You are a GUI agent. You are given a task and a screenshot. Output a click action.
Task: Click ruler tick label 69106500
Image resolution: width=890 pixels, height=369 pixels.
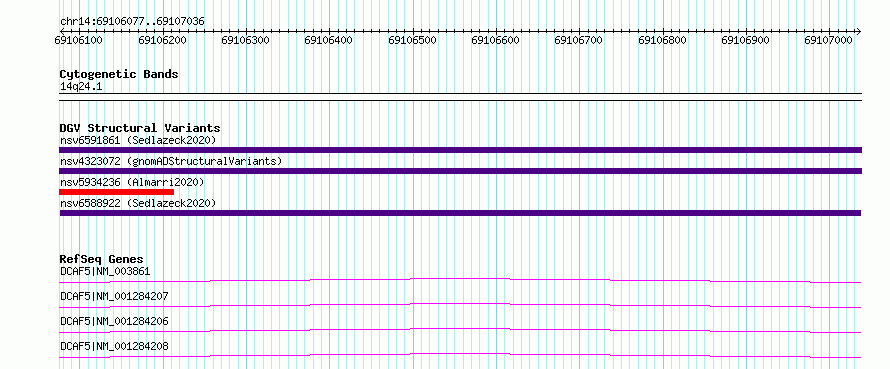pyautogui.click(x=412, y=40)
